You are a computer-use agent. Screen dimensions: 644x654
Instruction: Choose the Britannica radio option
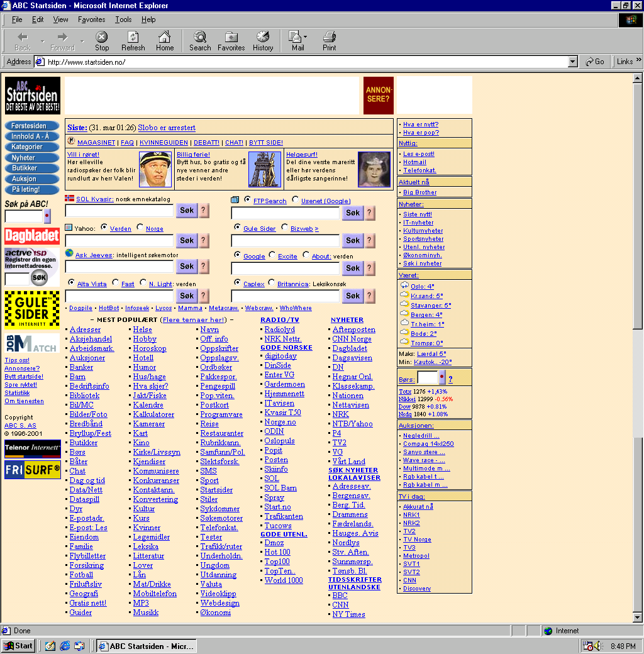click(x=272, y=283)
